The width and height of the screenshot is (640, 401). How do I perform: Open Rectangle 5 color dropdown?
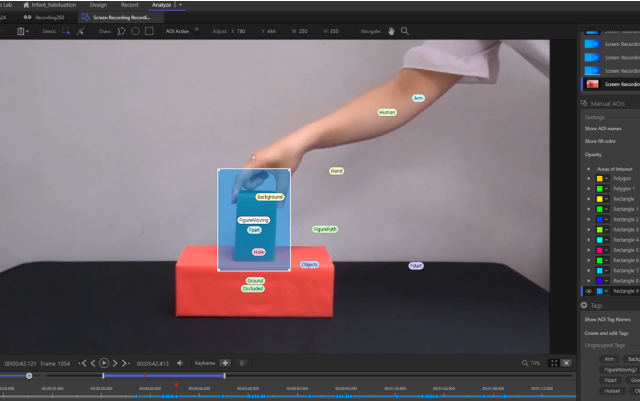606,250
